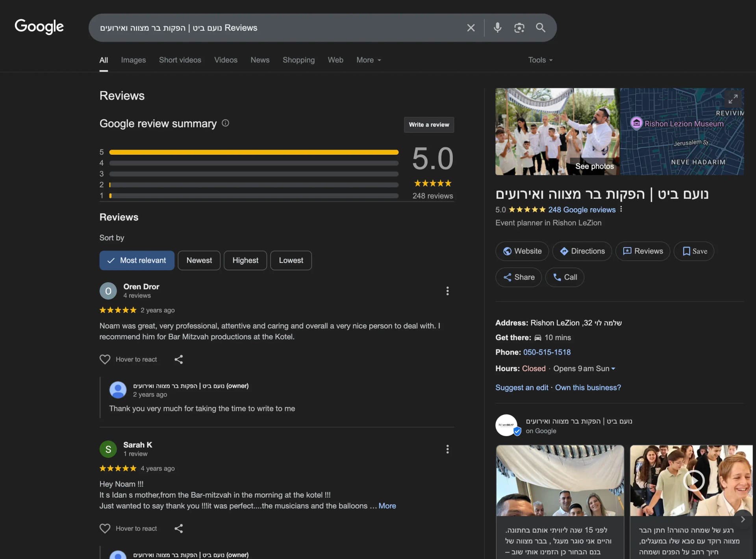Viewport: 756px width, 559px height.
Task: Share Oren Dror's review
Action: [x=179, y=359]
